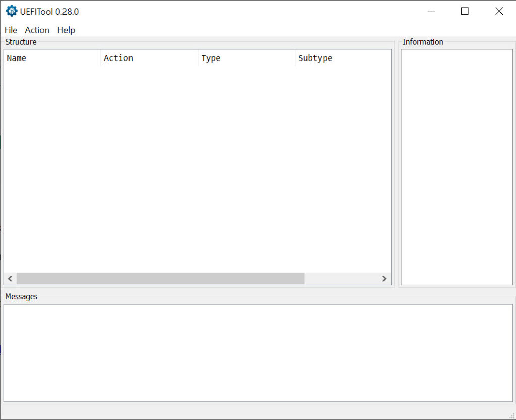Click the right arrow of the horizontal scrollbar
Image resolution: width=516 pixels, height=420 pixels.
coord(384,279)
